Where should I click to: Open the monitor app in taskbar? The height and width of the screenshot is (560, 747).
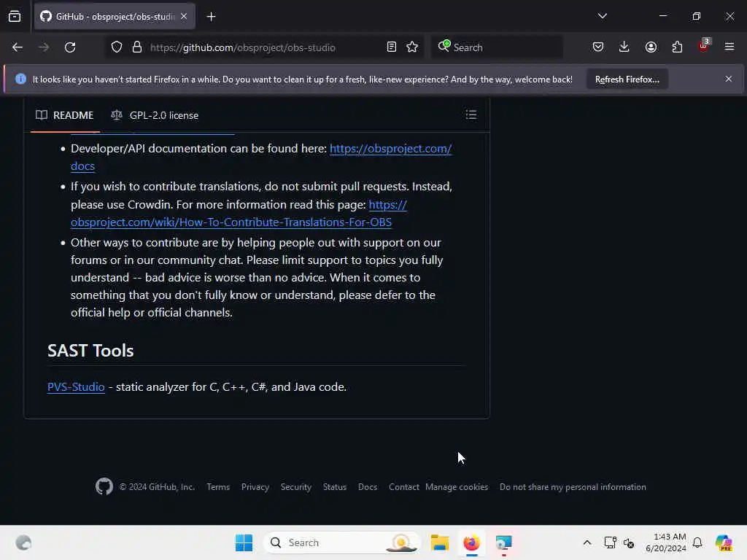click(503, 542)
